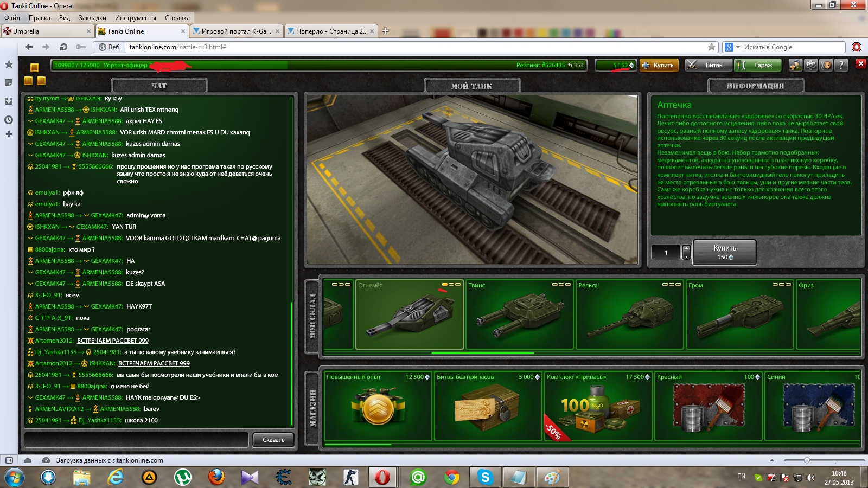Open game settings gear icon

pos(810,65)
